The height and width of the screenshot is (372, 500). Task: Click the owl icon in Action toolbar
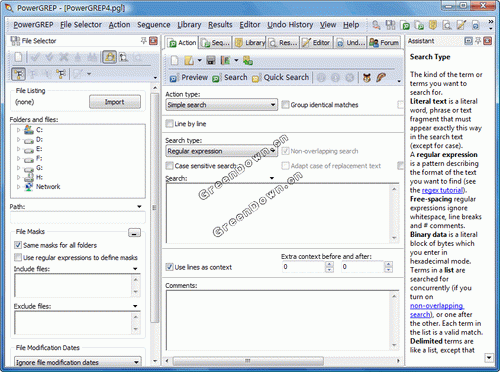(x=367, y=78)
